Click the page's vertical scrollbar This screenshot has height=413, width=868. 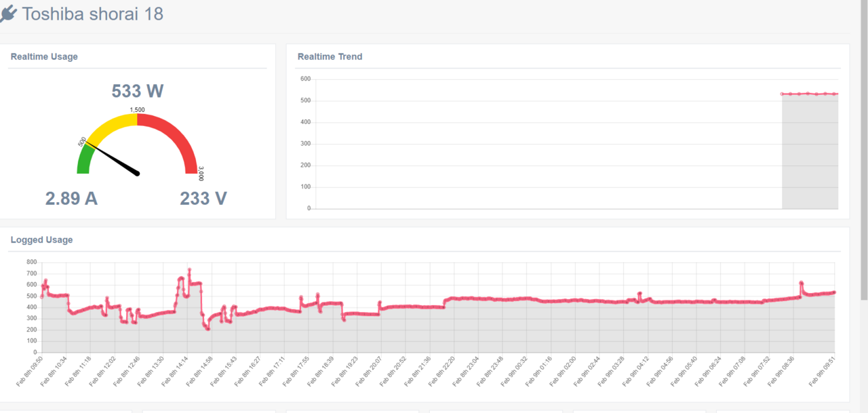click(864, 149)
